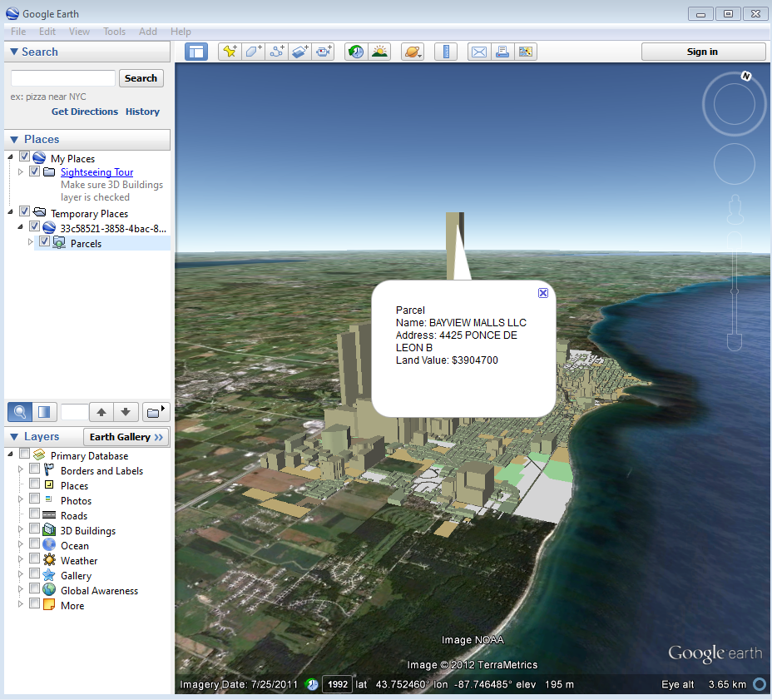Add a placemark with the yellow pushpin tool
772x700 pixels.
[230, 52]
